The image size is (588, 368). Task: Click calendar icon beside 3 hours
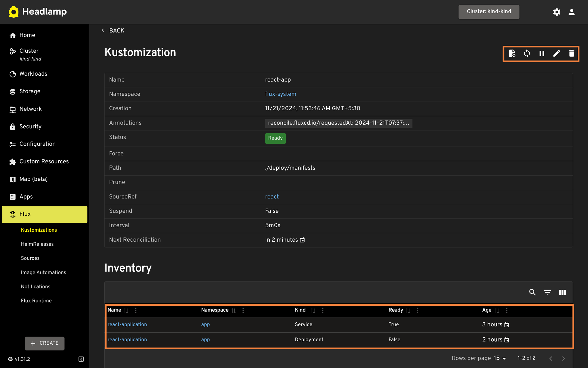(507, 325)
